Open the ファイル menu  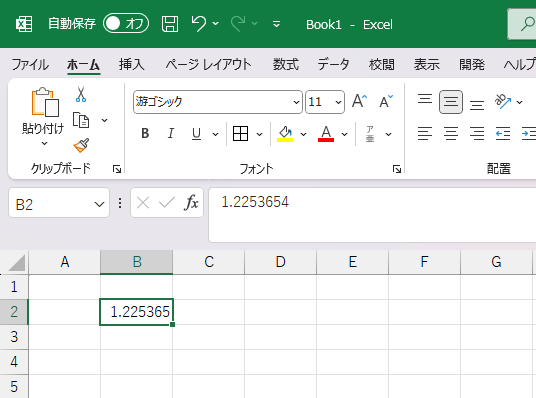(30, 64)
